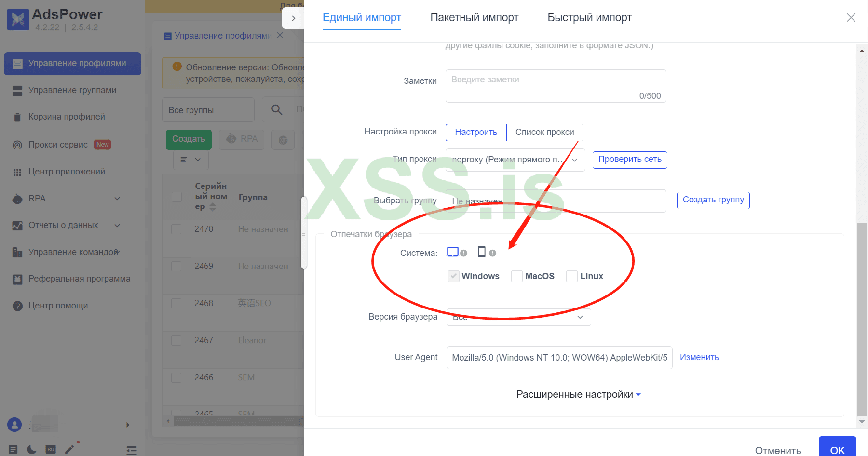Toggle the Windows checkbox

(453, 276)
